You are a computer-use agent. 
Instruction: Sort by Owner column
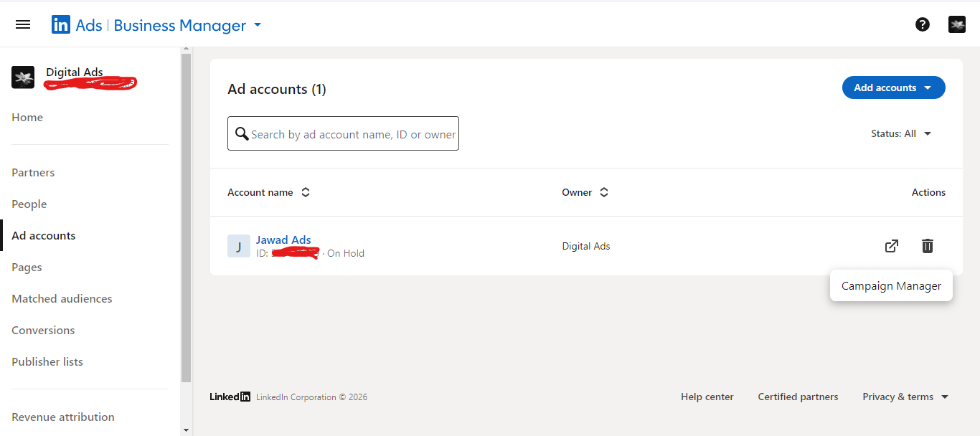[604, 192]
